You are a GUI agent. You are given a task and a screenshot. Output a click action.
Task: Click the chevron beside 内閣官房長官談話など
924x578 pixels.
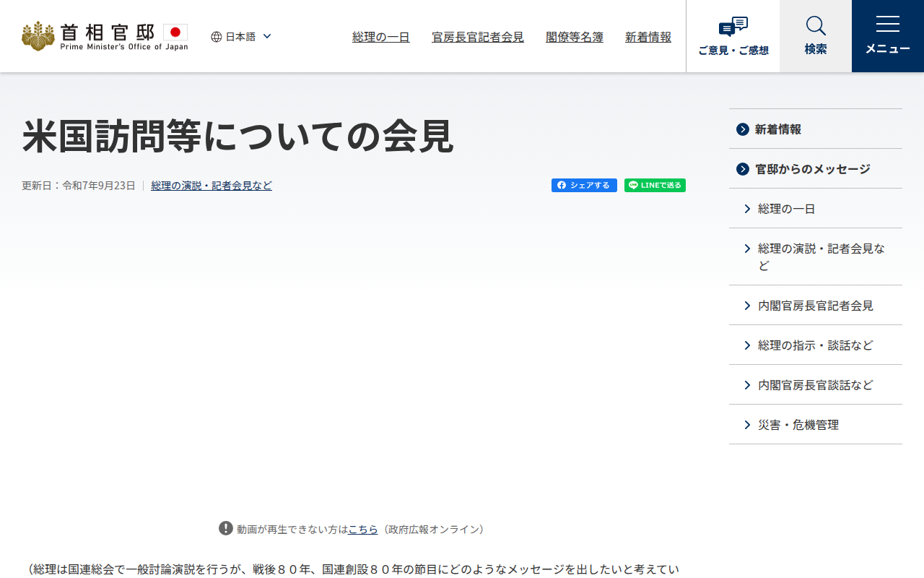747,385
